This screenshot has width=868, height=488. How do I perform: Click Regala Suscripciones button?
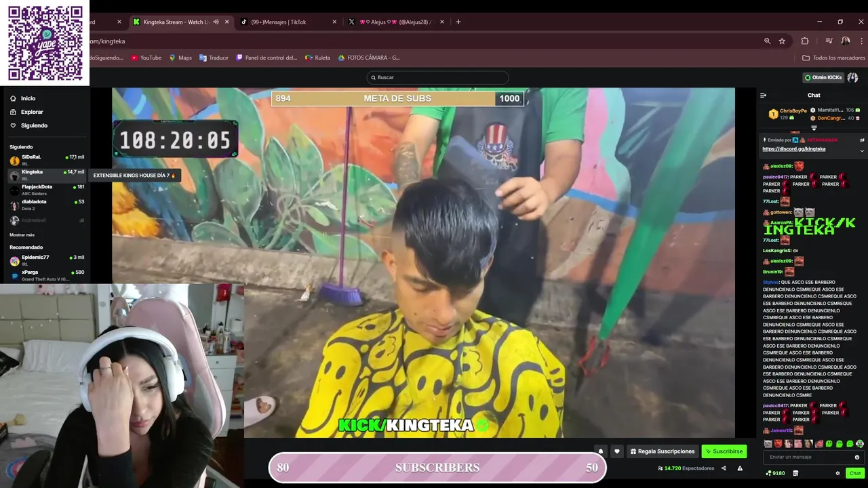point(663,451)
